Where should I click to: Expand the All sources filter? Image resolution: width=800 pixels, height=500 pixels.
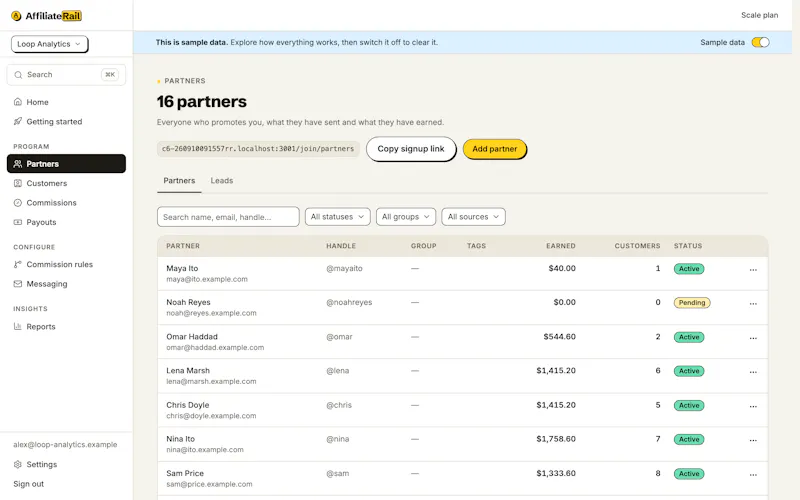coord(473,217)
